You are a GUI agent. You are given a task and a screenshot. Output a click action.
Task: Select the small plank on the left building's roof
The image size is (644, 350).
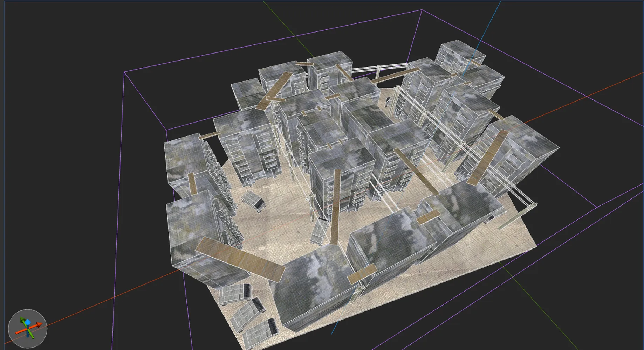[192, 184]
